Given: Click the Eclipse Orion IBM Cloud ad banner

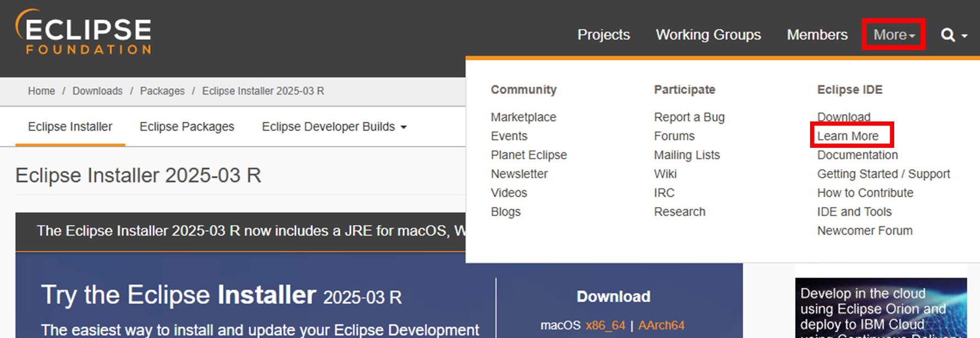Looking at the screenshot, I should point(881,308).
